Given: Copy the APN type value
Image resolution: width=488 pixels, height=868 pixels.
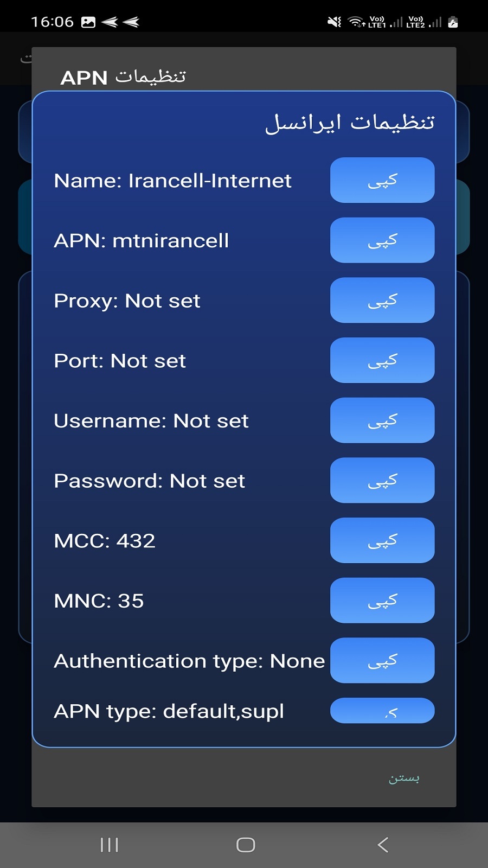Looking at the screenshot, I should coord(382,711).
